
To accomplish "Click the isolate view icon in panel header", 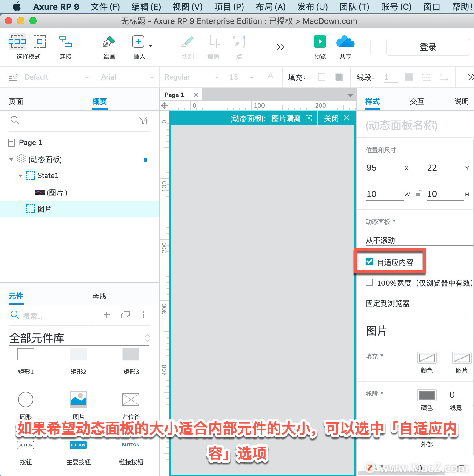I will (309, 118).
